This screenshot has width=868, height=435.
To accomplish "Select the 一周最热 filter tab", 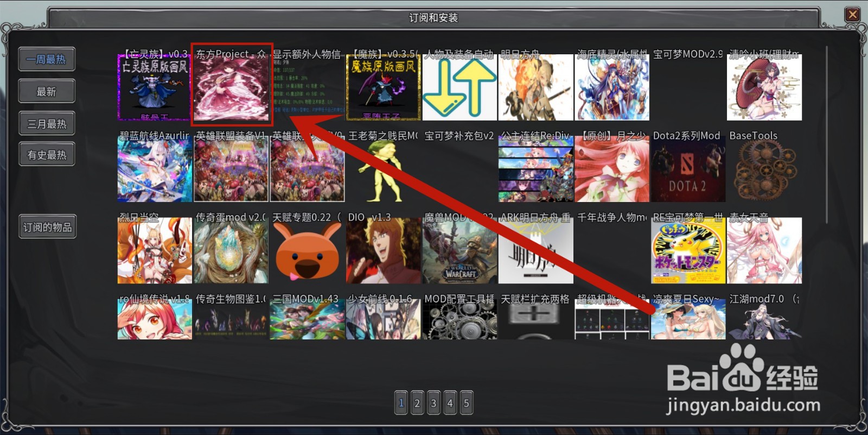I will click(x=47, y=59).
